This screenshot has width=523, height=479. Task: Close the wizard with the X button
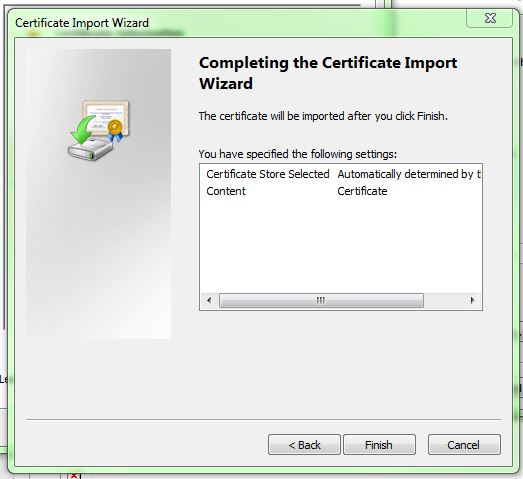point(489,18)
